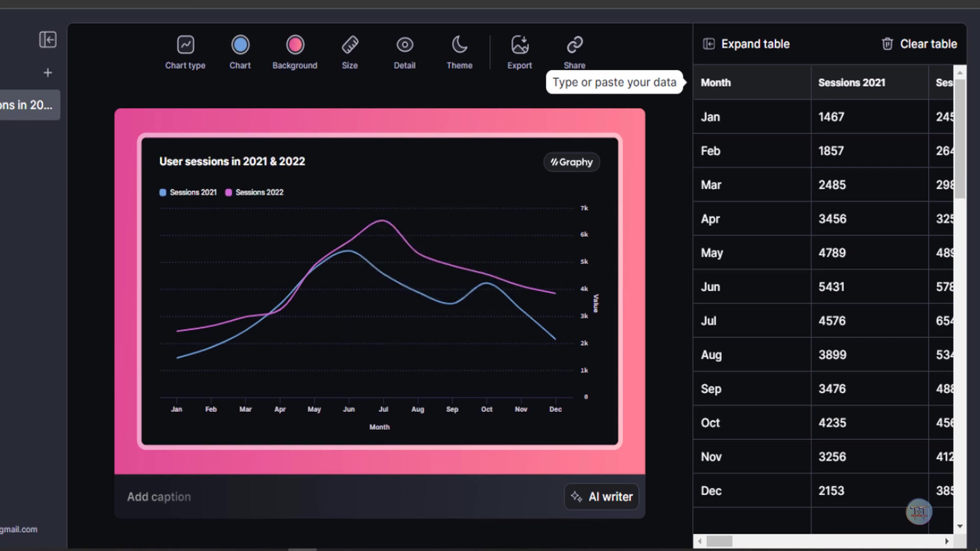Open the blue Chart color swatch

[240, 45]
